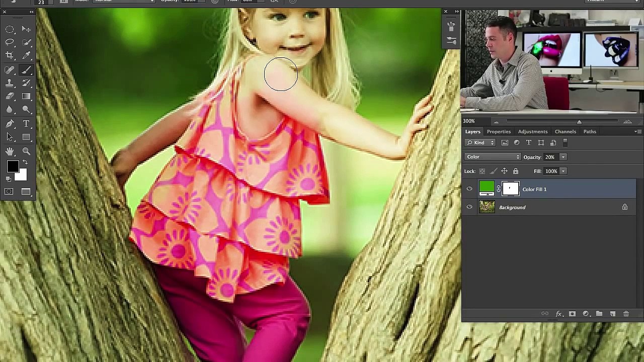Click the green Color Fill layer thumbnail
The height and width of the screenshot is (362, 644).
coord(487,189)
